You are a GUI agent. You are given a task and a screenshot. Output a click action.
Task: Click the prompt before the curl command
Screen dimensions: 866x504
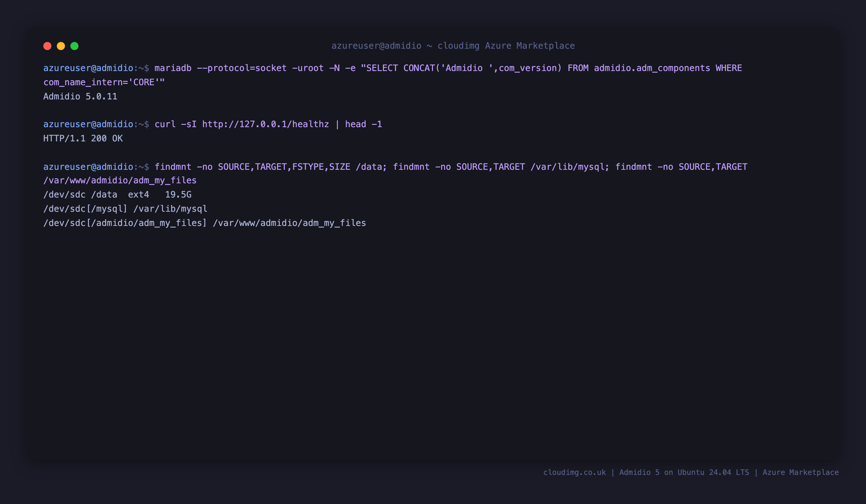click(96, 124)
